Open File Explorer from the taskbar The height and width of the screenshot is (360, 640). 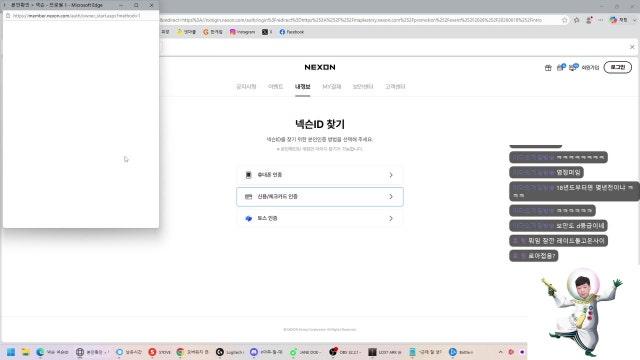tap(25, 352)
